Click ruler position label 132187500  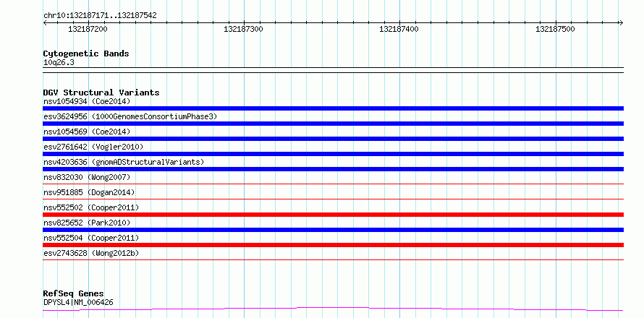(555, 29)
